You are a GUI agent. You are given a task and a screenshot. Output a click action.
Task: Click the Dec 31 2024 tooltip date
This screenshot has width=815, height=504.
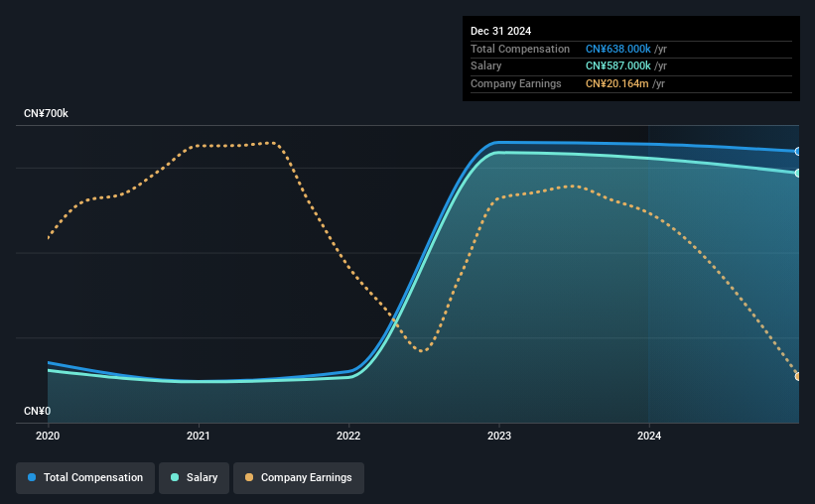(x=500, y=31)
